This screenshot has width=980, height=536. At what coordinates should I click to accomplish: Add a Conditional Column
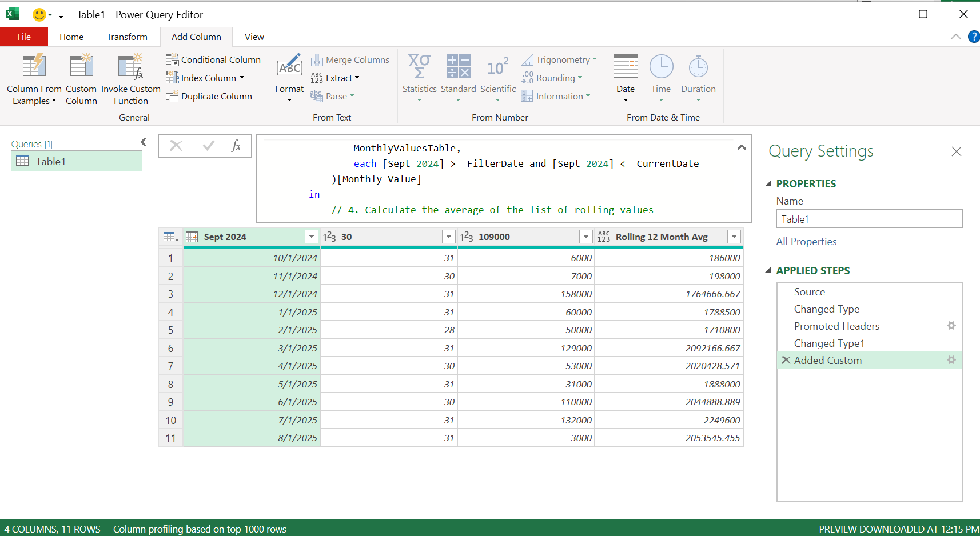(213, 59)
